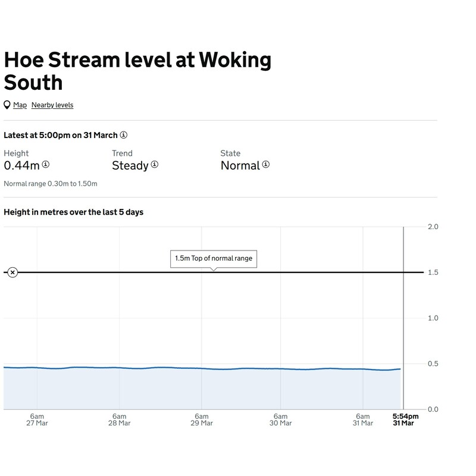
Task: Click the map pin icon
Action: click(x=7, y=105)
